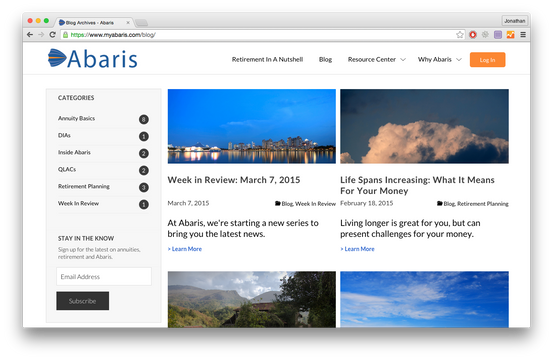Click Learn More under Life Spans post

coord(357,249)
